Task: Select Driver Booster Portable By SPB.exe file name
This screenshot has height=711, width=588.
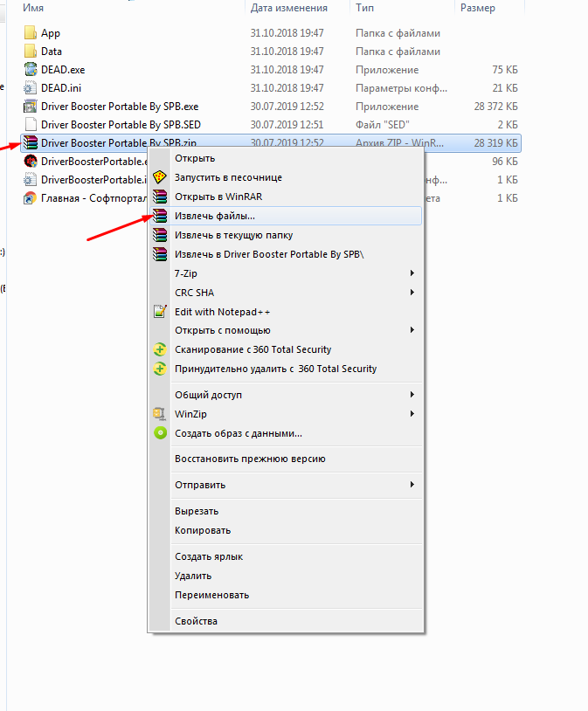Action: point(120,106)
